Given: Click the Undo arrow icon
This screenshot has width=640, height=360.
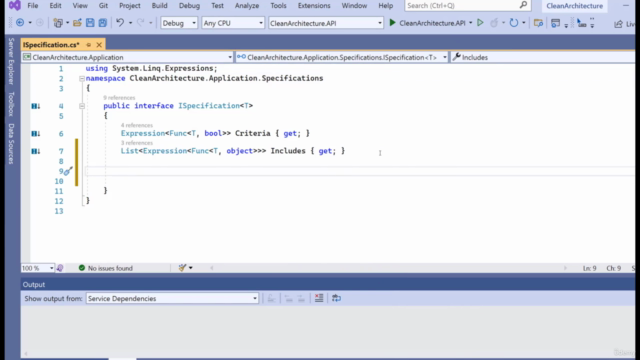Looking at the screenshot, I should [x=120, y=23].
